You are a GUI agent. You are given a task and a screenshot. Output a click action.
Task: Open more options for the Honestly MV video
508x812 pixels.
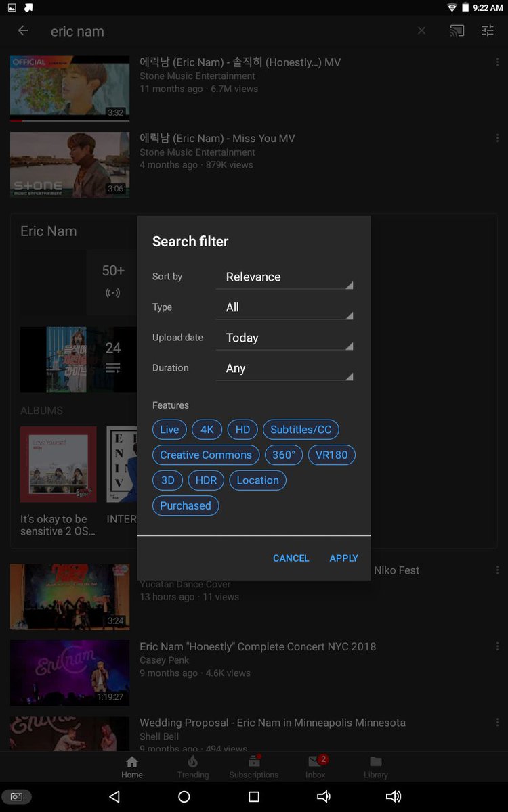497,62
